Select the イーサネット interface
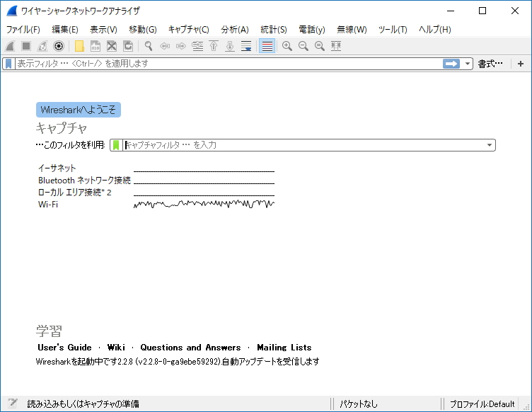532x412 pixels. coord(57,168)
